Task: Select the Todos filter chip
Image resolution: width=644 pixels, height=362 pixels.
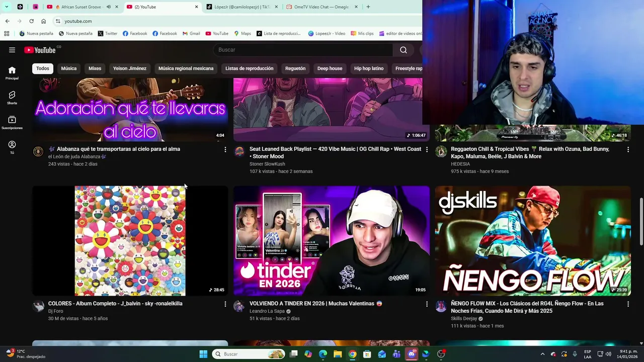Action: pos(43,68)
